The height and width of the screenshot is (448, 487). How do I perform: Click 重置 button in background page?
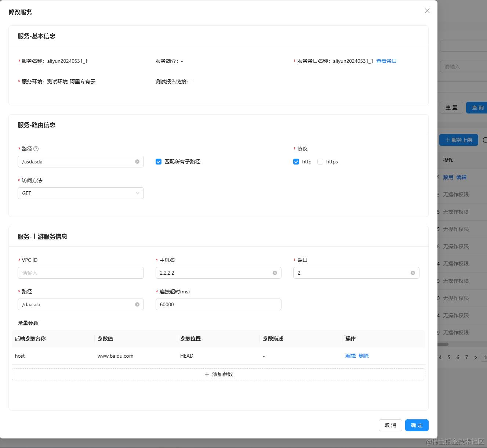click(x=451, y=108)
